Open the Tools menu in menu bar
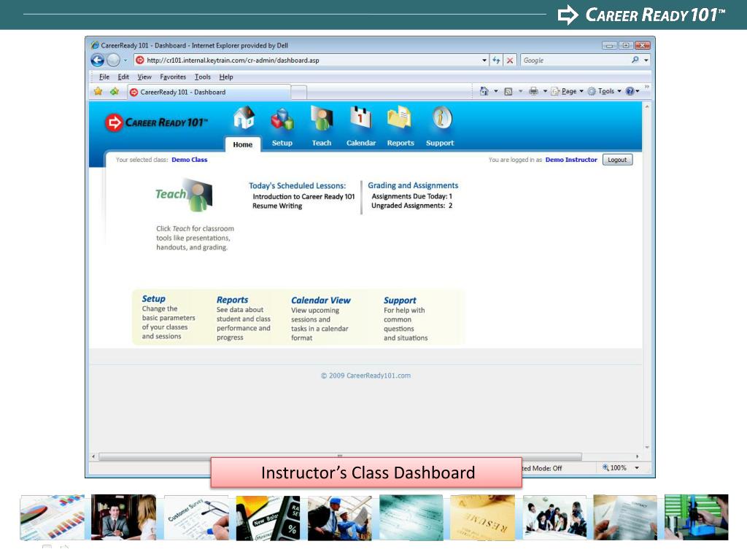Image resolution: width=747 pixels, height=560 pixels. [x=203, y=77]
